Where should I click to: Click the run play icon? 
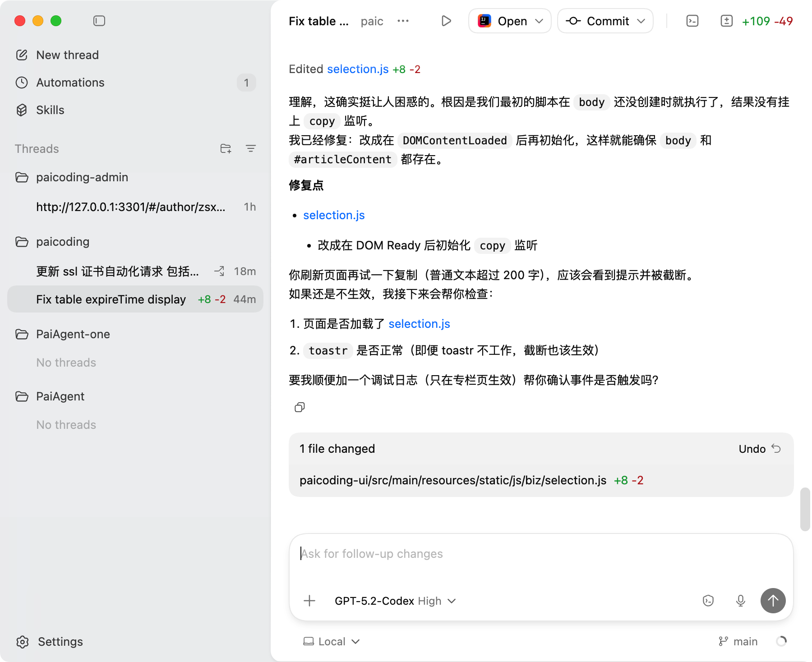[x=446, y=21]
